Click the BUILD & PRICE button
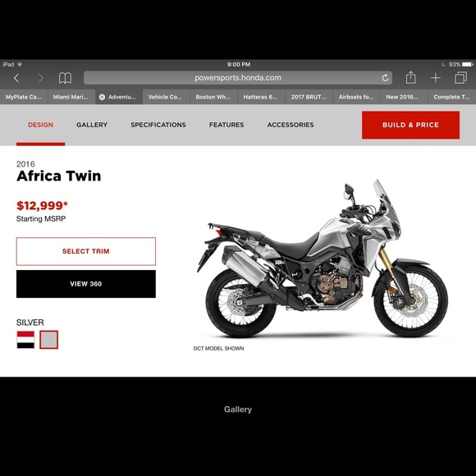The height and width of the screenshot is (476, 476). click(410, 125)
